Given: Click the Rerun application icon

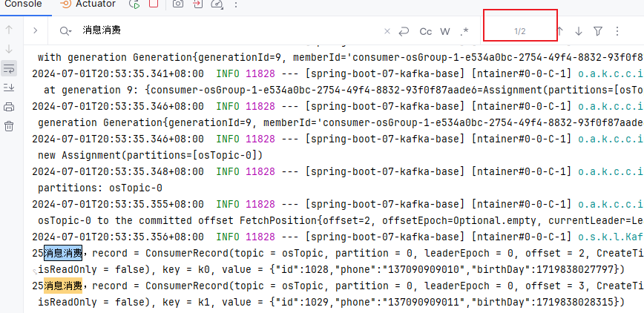Looking at the screenshot, I should (134, 4).
